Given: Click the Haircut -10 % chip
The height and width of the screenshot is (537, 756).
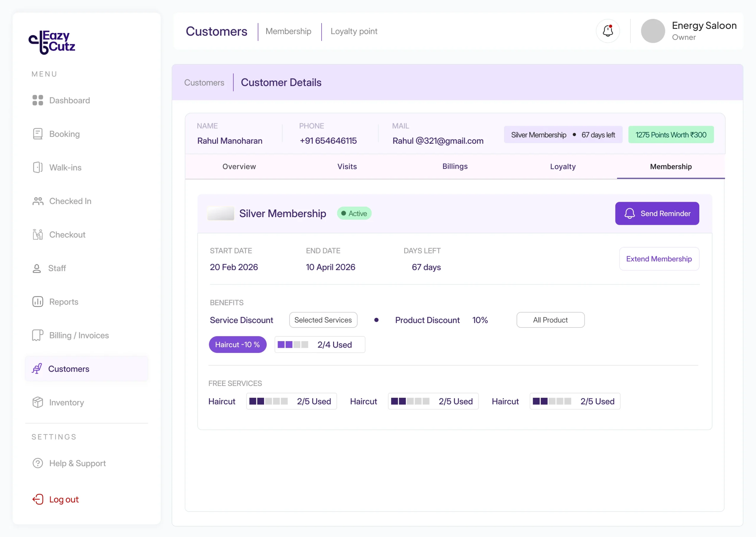Looking at the screenshot, I should 237,345.
